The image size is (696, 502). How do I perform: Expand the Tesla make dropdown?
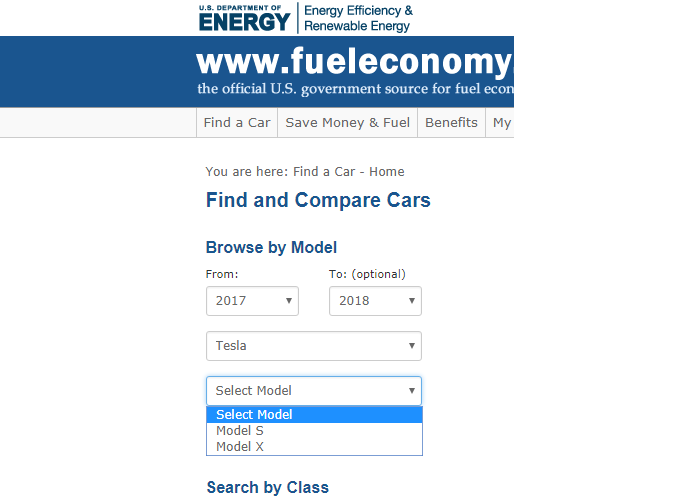pos(314,346)
